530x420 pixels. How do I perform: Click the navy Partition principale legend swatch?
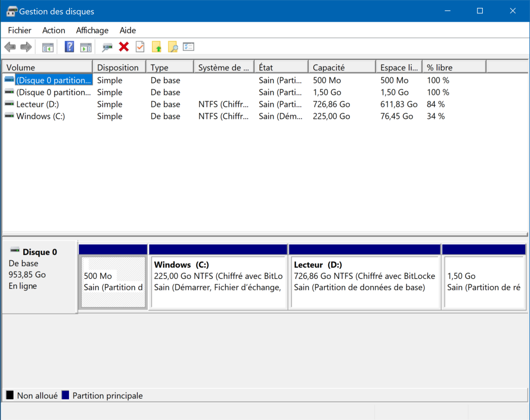click(66, 395)
